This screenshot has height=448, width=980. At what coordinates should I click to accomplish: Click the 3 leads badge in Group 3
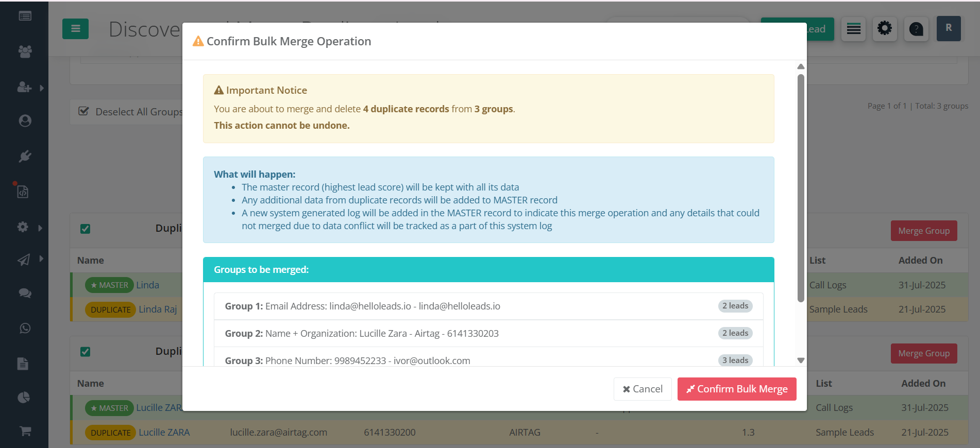tap(735, 360)
